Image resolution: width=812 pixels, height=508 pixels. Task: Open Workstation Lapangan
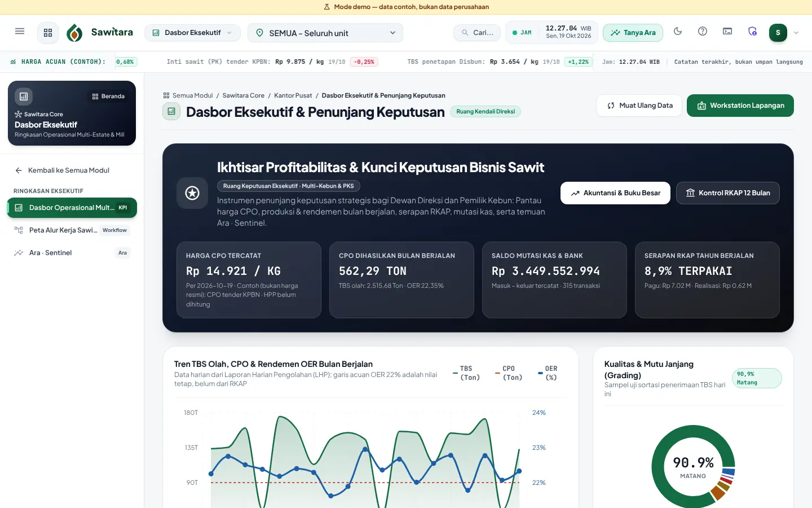(740, 106)
